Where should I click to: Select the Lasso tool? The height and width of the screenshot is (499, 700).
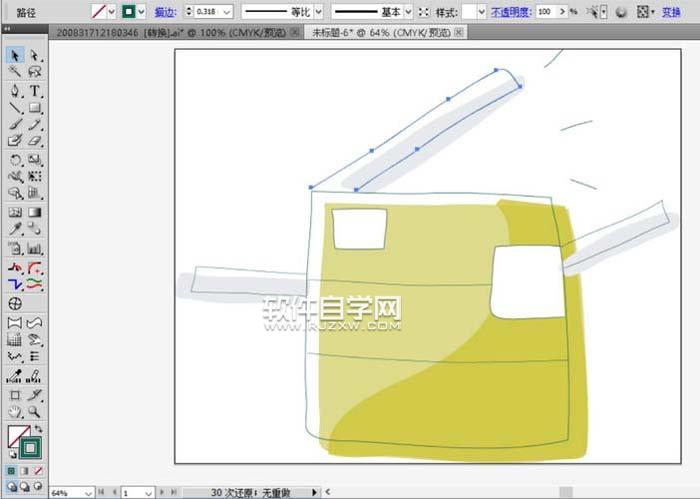click(x=34, y=71)
